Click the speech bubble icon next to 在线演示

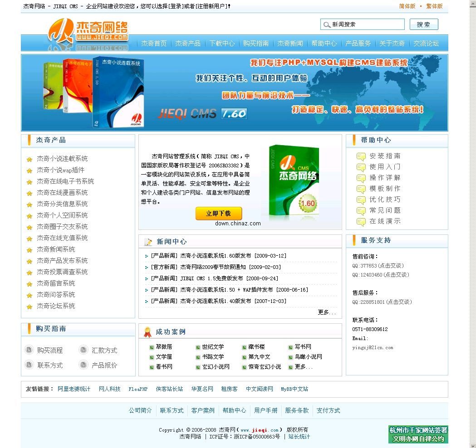361,222
